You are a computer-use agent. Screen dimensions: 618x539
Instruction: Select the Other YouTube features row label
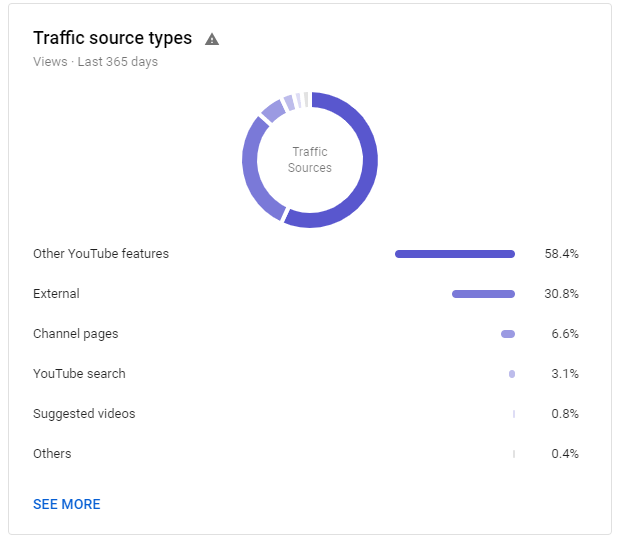101,253
